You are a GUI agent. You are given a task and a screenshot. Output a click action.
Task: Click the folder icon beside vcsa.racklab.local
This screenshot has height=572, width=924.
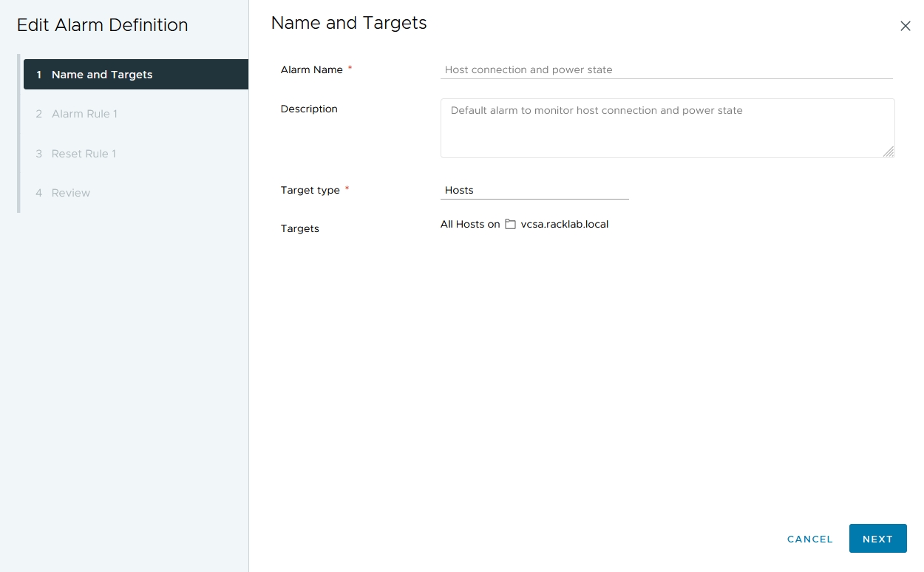coord(510,224)
